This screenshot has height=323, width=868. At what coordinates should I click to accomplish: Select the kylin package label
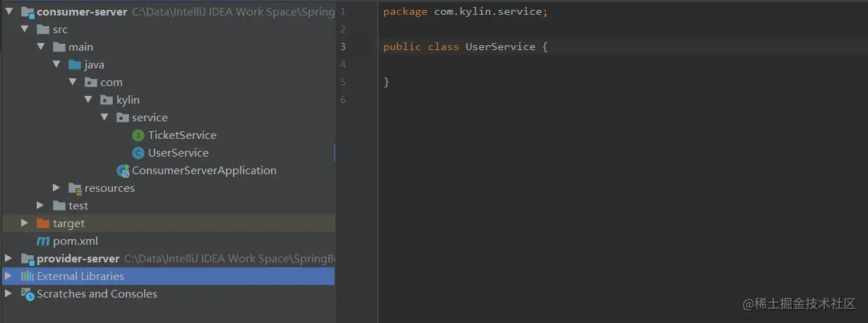[128, 100]
